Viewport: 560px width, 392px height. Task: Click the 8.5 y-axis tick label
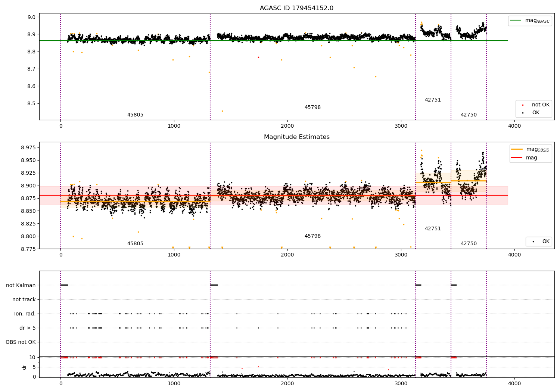pyautogui.click(x=31, y=104)
